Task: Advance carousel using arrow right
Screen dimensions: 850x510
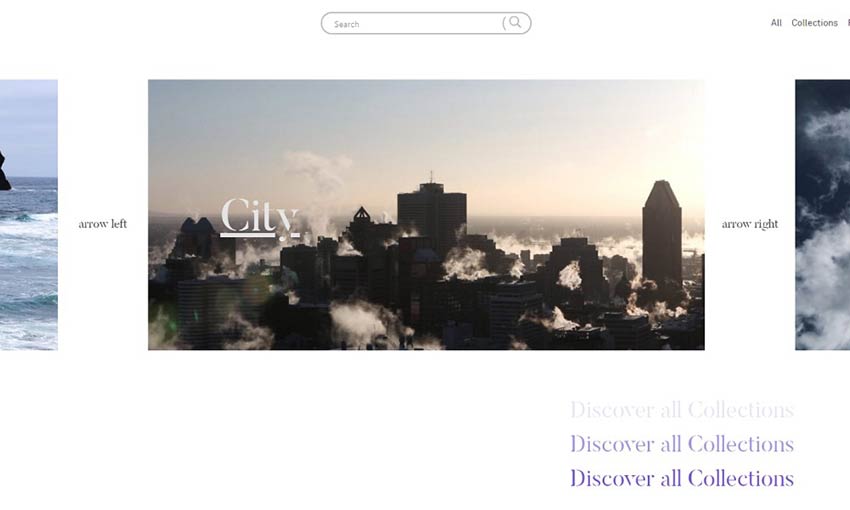Action: point(750,224)
